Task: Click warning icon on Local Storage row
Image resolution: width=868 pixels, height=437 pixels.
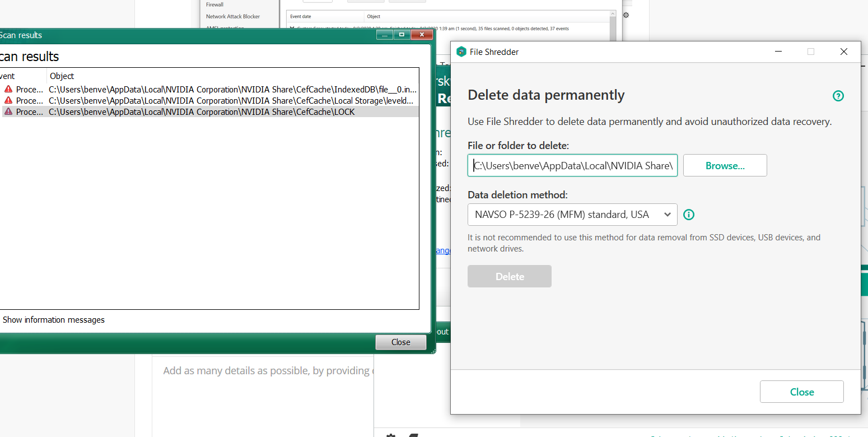Action: pos(8,100)
